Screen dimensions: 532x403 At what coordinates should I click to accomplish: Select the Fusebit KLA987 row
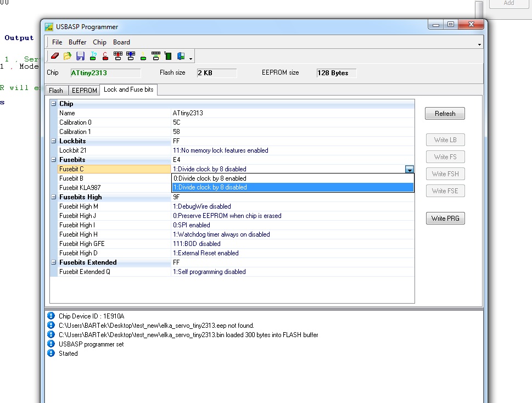click(114, 188)
